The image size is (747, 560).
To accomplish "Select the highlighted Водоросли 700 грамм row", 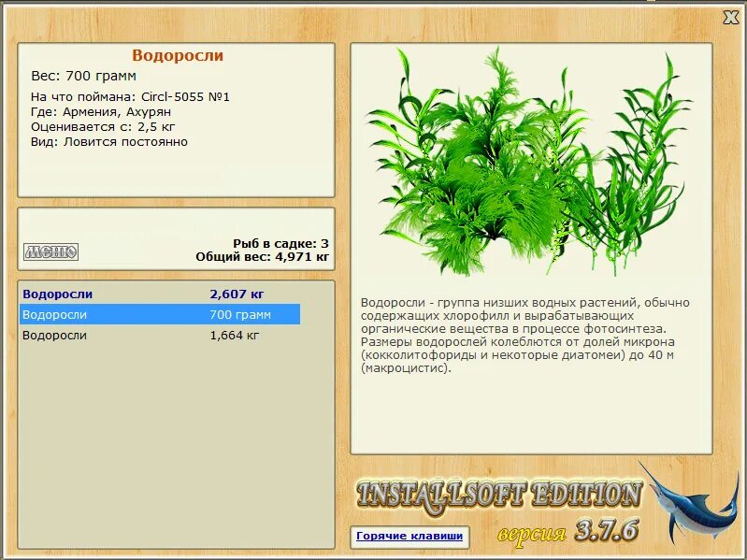I will coord(160,314).
